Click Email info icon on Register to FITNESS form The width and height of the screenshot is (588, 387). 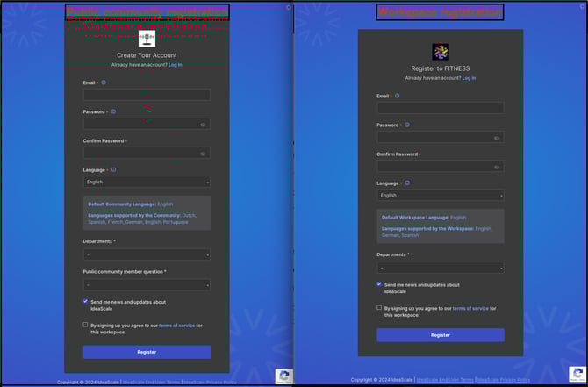398,96
